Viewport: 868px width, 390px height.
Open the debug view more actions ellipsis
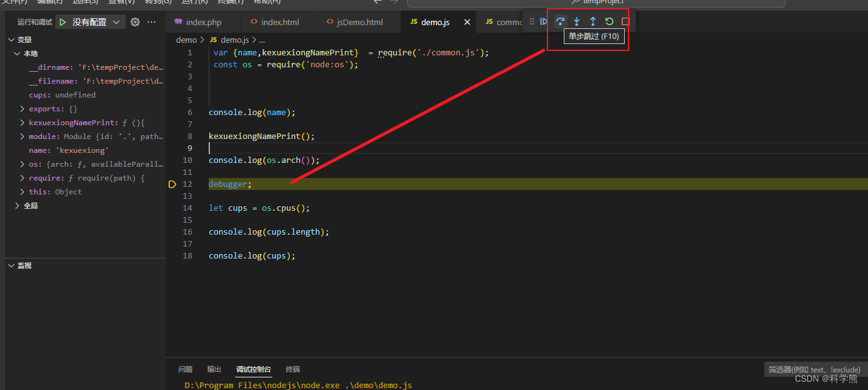tap(151, 22)
